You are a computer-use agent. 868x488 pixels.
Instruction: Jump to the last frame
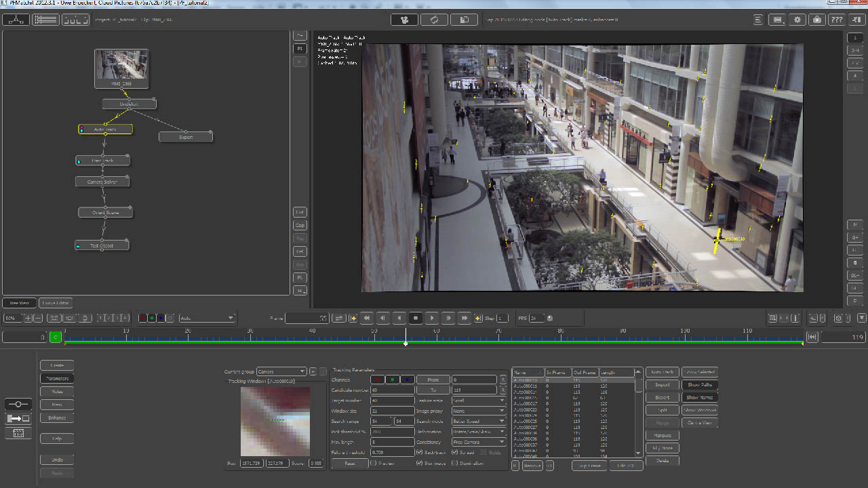[x=465, y=318]
